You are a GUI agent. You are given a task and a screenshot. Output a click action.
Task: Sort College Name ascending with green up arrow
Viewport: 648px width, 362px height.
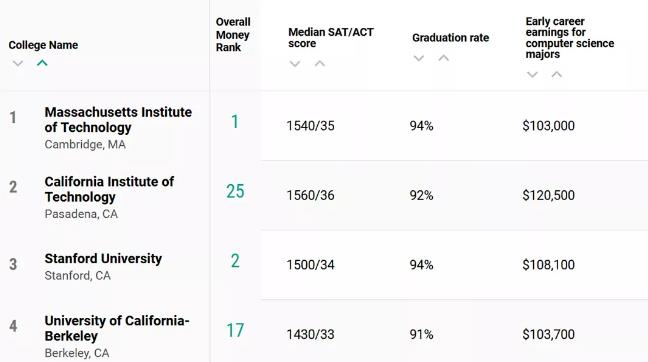point(42,63)
